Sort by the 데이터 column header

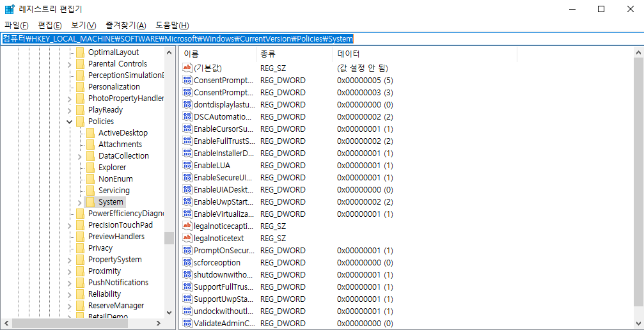(x=425, y=54)
